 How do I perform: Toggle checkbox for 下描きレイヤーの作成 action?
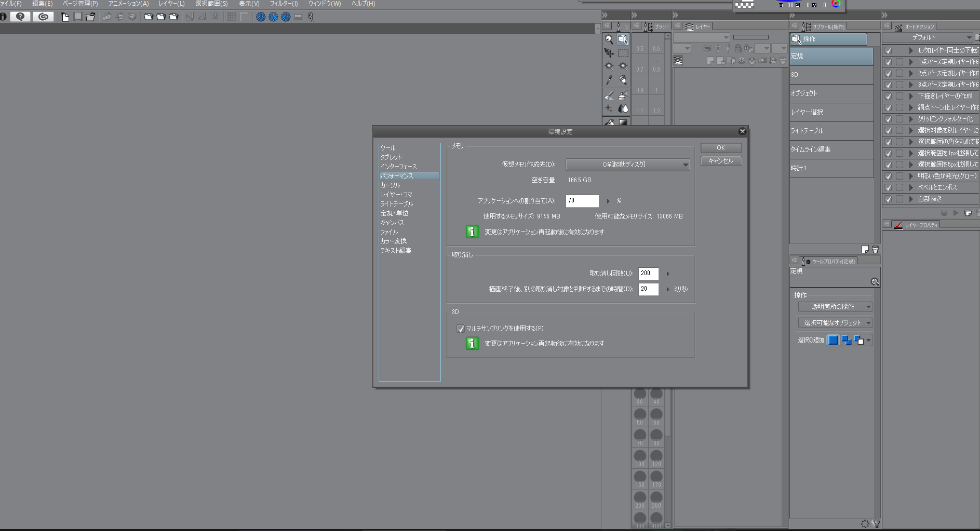tap(888, 96)
